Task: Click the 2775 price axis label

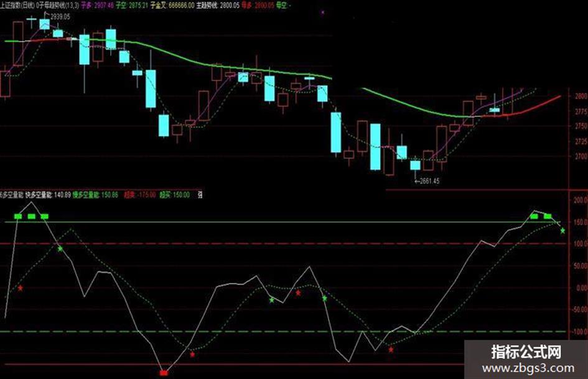Action: [x=581, y=111]
